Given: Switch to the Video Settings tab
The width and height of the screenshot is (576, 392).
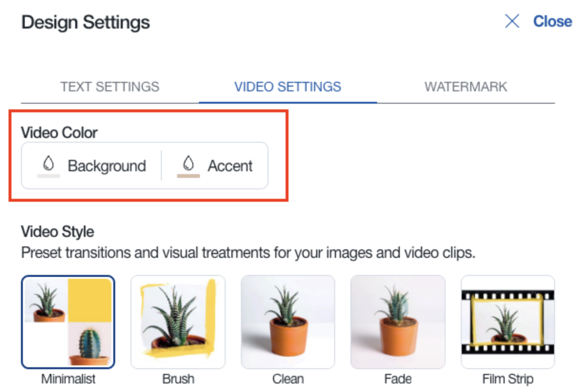Looking at the screenshot, I should click(x=288, y=87).
